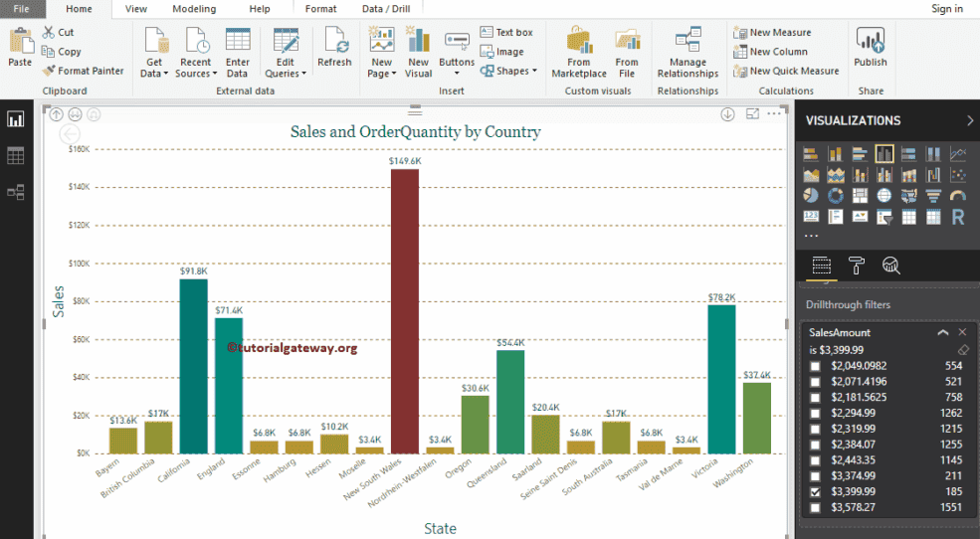Open the Analytics magnifier pane

coord(890,265)
